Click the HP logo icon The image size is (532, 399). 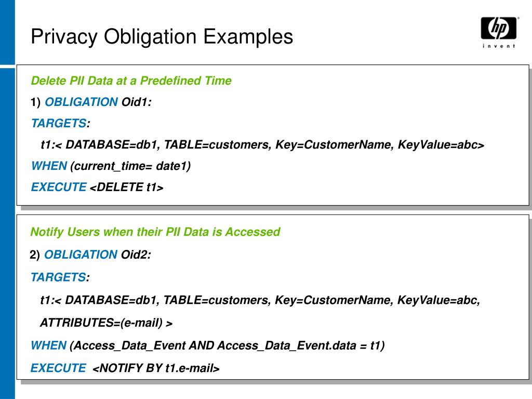(498, 28)
